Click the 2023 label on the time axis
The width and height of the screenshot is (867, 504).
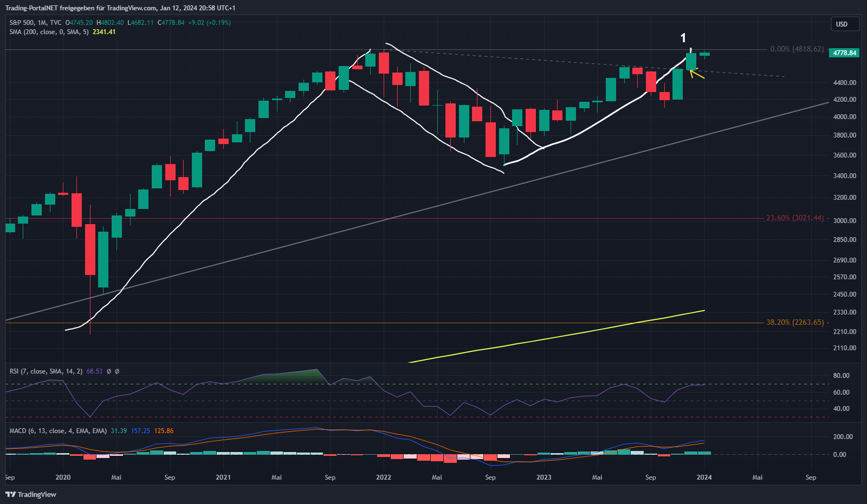pyautogui.click(x=544, y=477)
